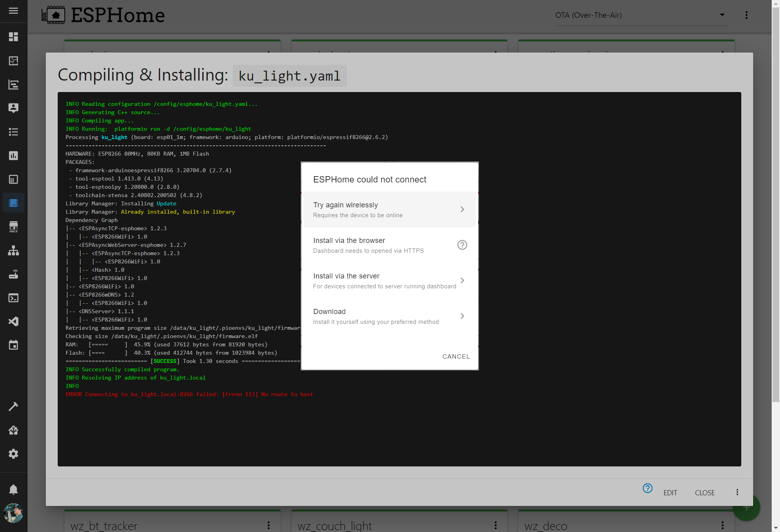
Task: Open wz_bt_tracker card options menu
Action: coord(269,525)
